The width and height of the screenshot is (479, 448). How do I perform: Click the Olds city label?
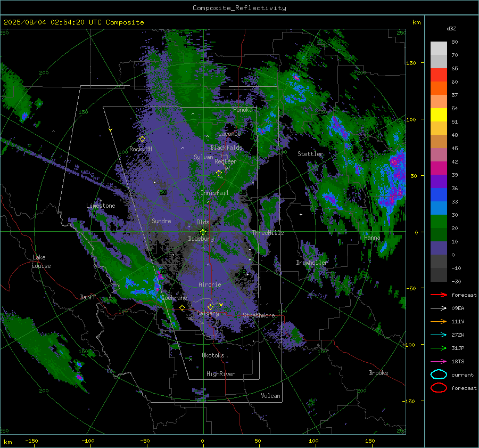click(203, 222)
